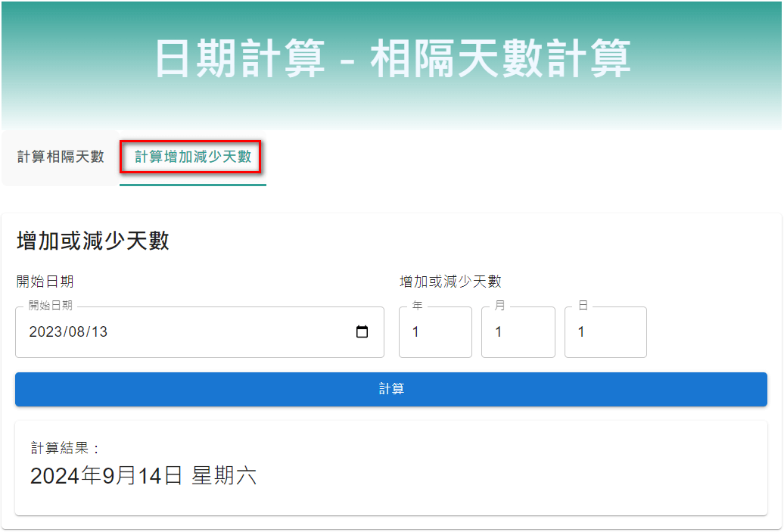Click the year portion of the date 2023/08/13

pos(45,331)
